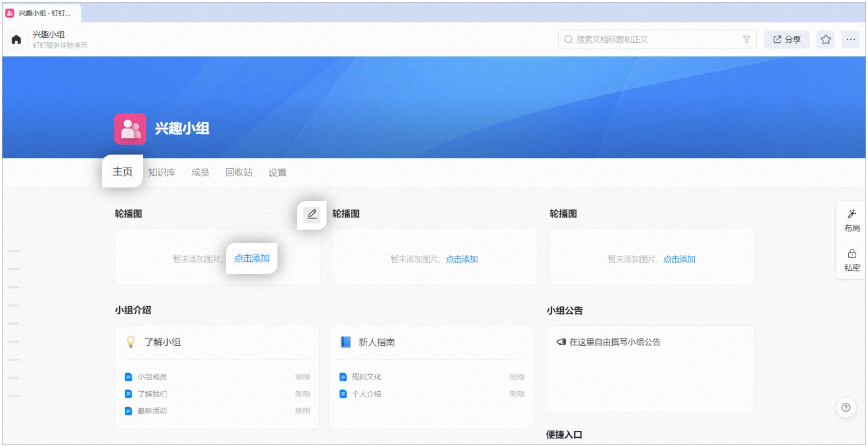
Task: Open the 设置 tab
Action: click(278, 173)
